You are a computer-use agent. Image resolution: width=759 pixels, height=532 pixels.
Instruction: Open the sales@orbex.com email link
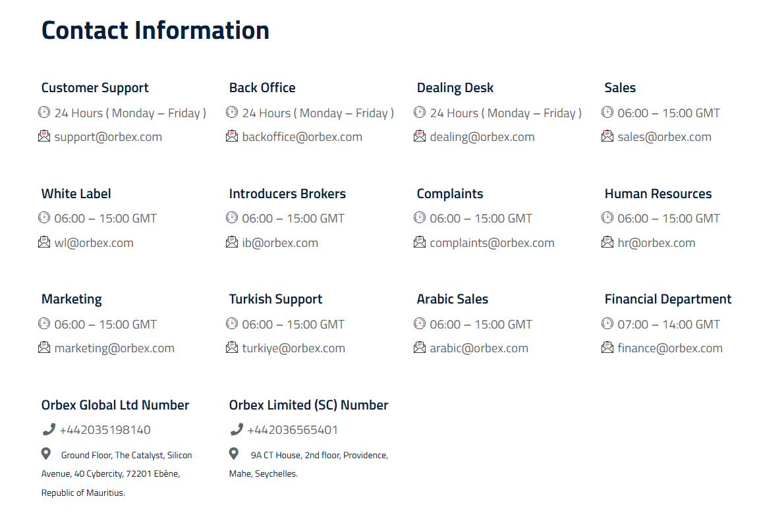pos(664,137)
